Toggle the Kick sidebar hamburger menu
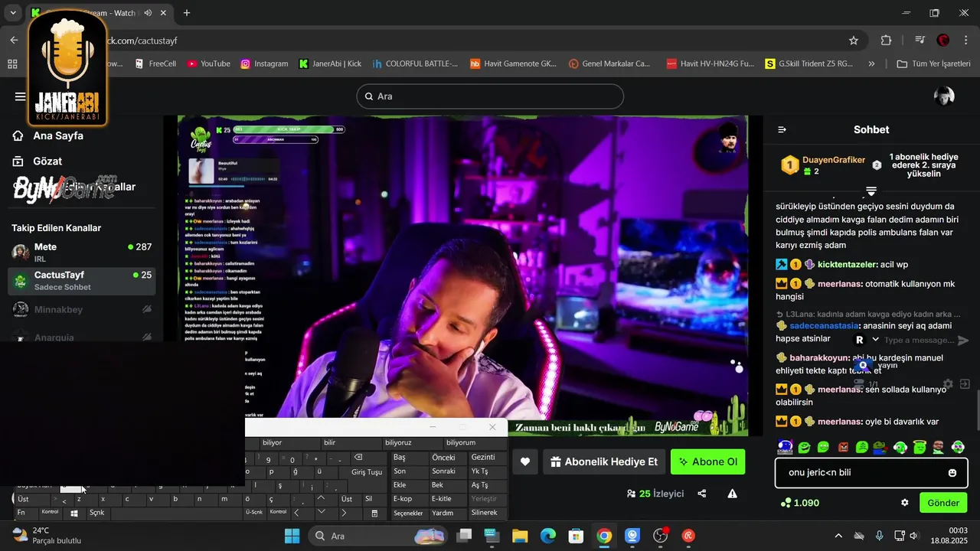Screen dimensions: 980x551 (x=20, y=96)
